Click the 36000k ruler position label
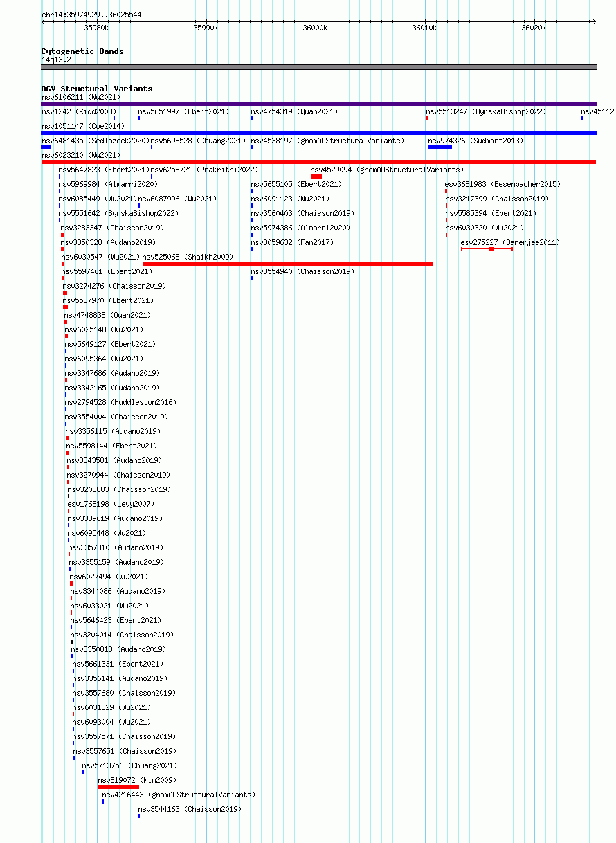This screenshot has width=616, height=843. [x=315, y=28]
